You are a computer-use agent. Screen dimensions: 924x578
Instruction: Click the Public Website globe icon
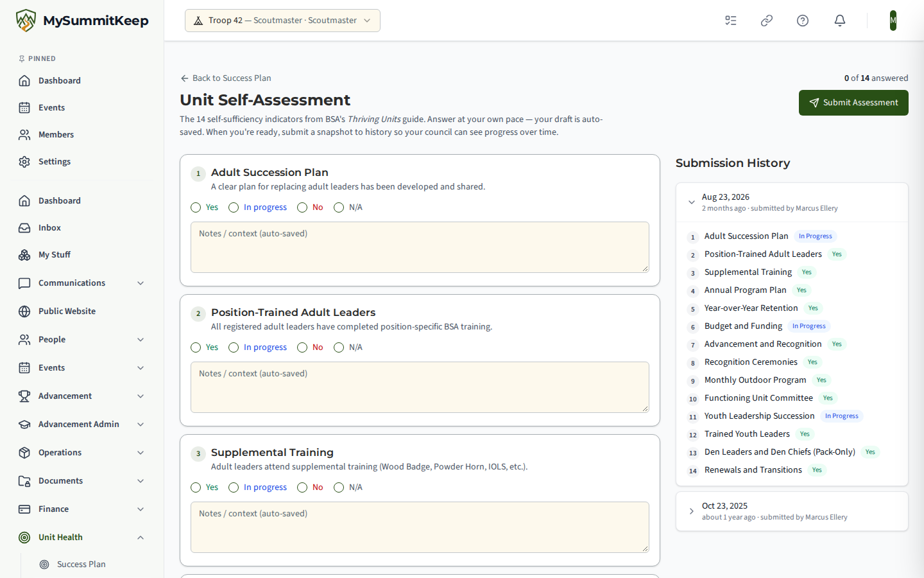[24, 311]
